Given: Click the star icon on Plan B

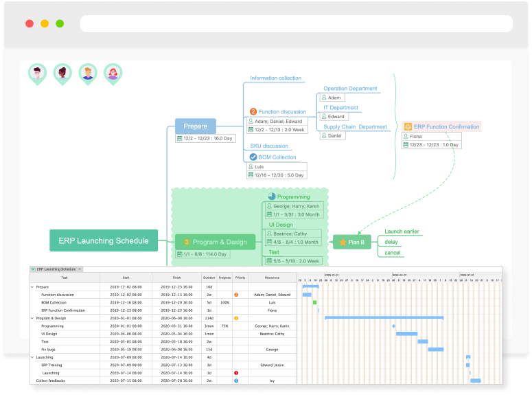Looking at the screenshot, I should point(343,242).
